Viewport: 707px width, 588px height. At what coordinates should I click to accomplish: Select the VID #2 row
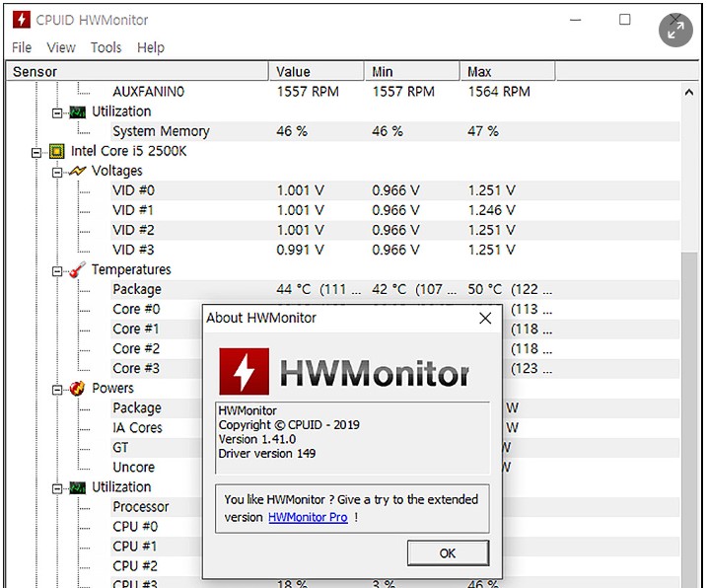coord(395,230)
